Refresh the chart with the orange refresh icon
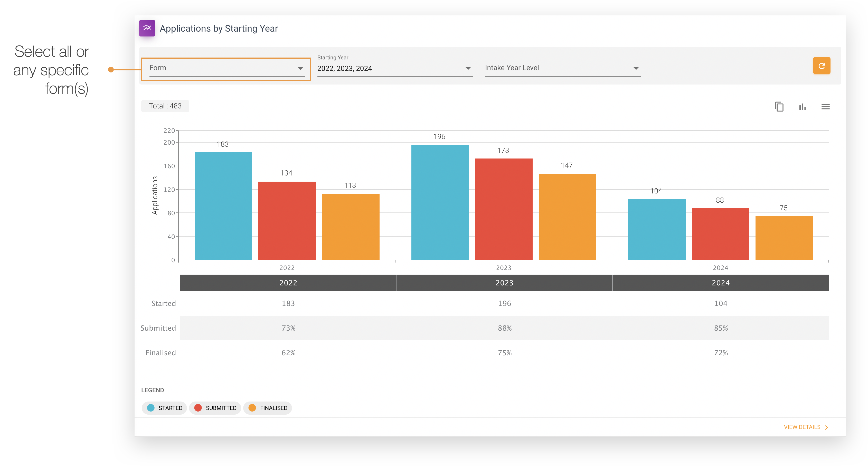 coord(822,65)
